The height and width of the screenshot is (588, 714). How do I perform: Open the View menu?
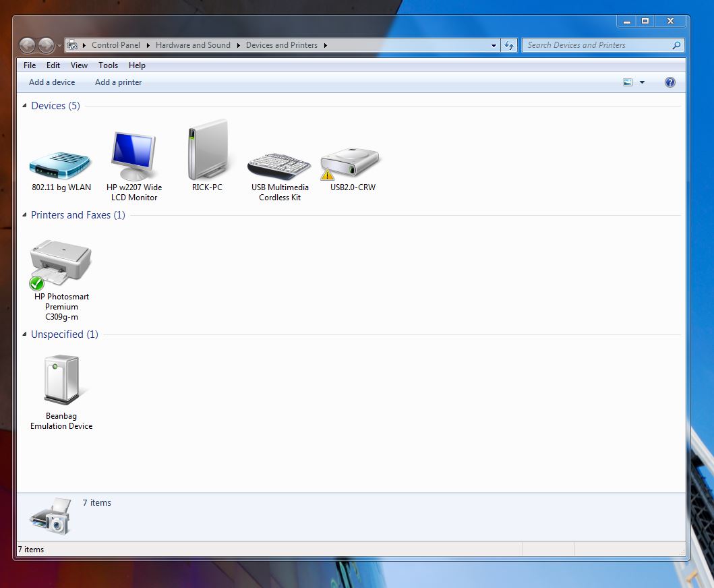[x=79, y=65]
